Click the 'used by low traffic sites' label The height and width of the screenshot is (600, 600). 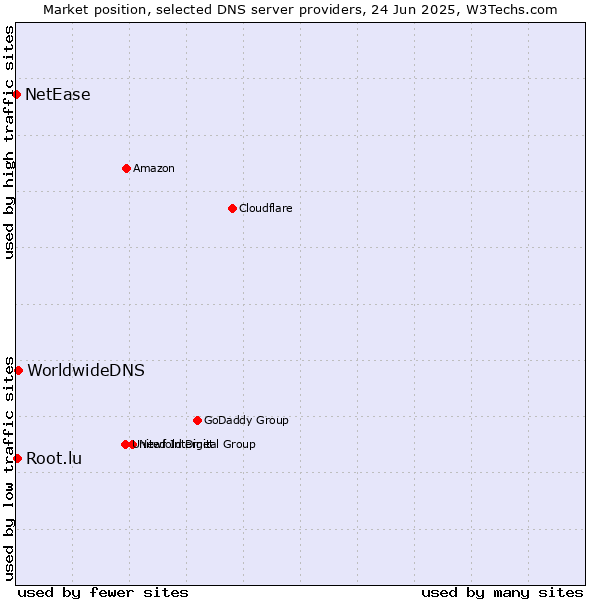pos(8,469)
